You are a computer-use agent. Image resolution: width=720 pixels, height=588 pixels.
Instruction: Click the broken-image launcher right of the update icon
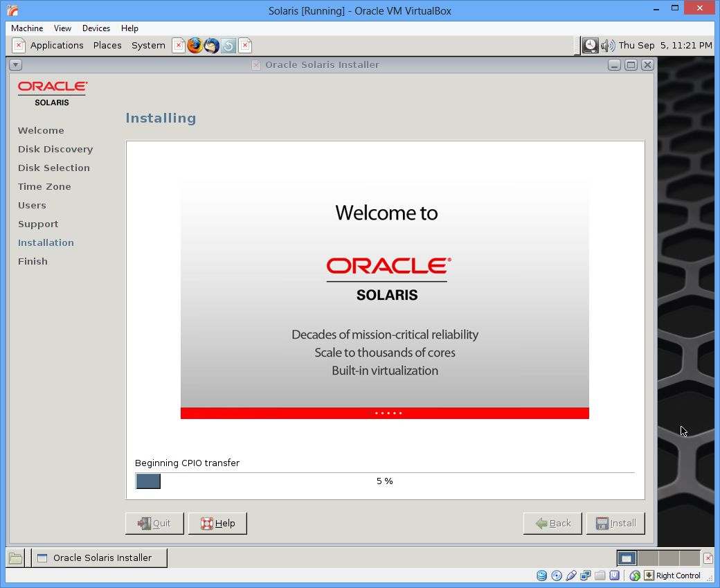245,46
